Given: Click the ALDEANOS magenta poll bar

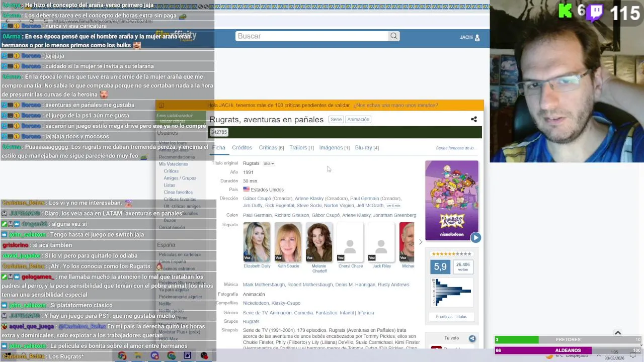Looking at the screenshot, I should (x=568, y=350).
